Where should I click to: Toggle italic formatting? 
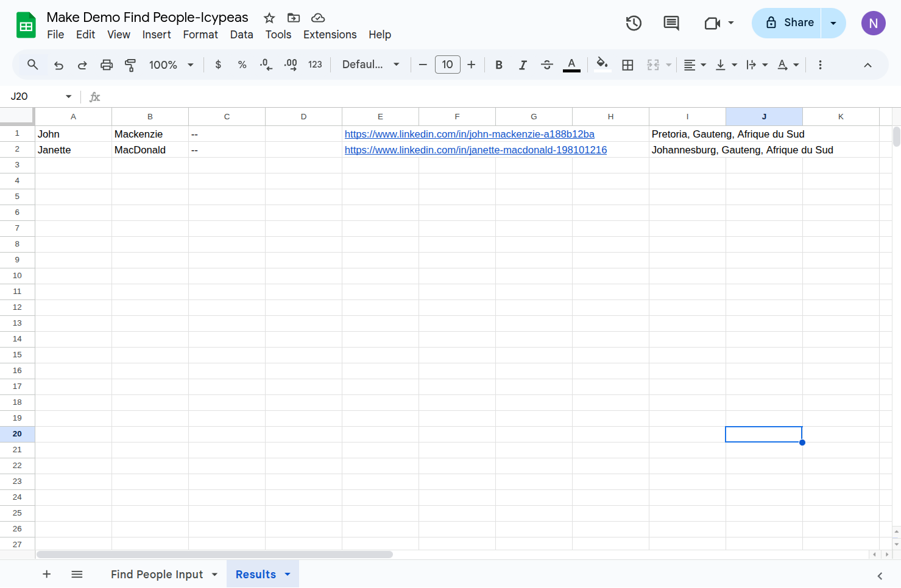tap(523, 65)
